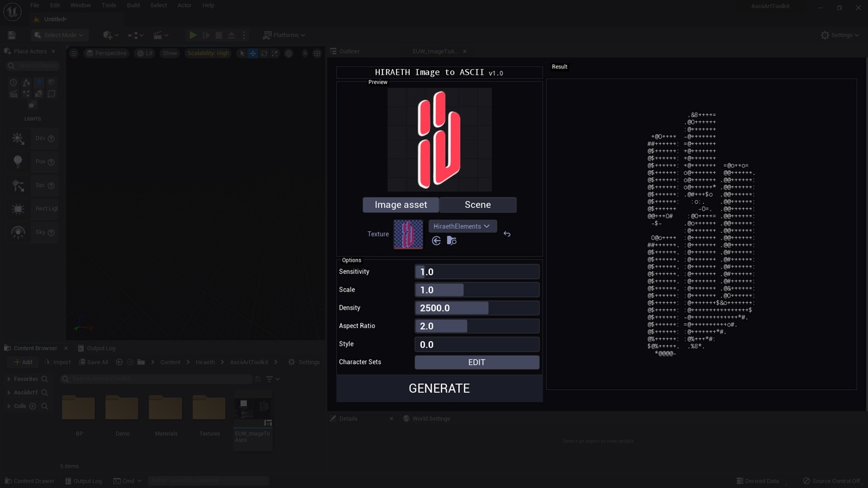This screenshot has width=868, height=488.
Task: Activate the Scale gizmo tool
Action: point(275,54)
